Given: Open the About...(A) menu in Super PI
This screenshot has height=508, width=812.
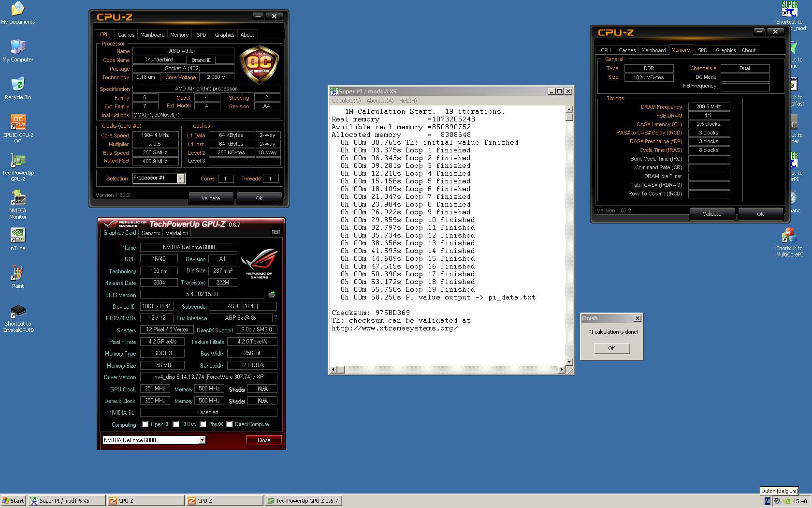Looking at the screenshot, I should tap(380, 101).
